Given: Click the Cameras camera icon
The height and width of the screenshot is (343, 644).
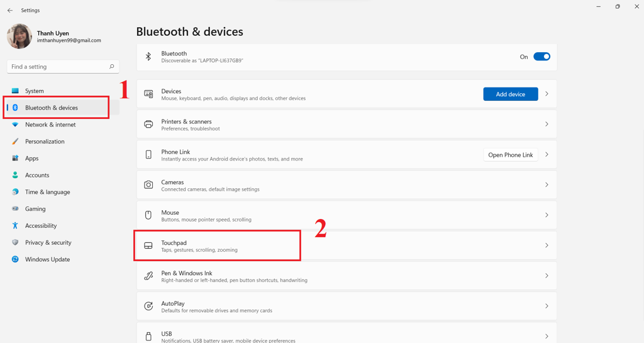Looking at the screenshot, I should 148,185.
